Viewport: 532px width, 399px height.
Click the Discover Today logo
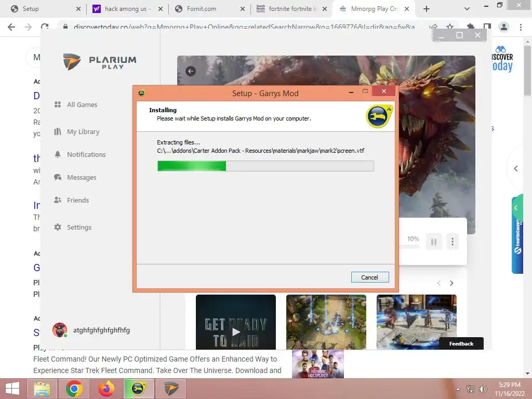502,59
